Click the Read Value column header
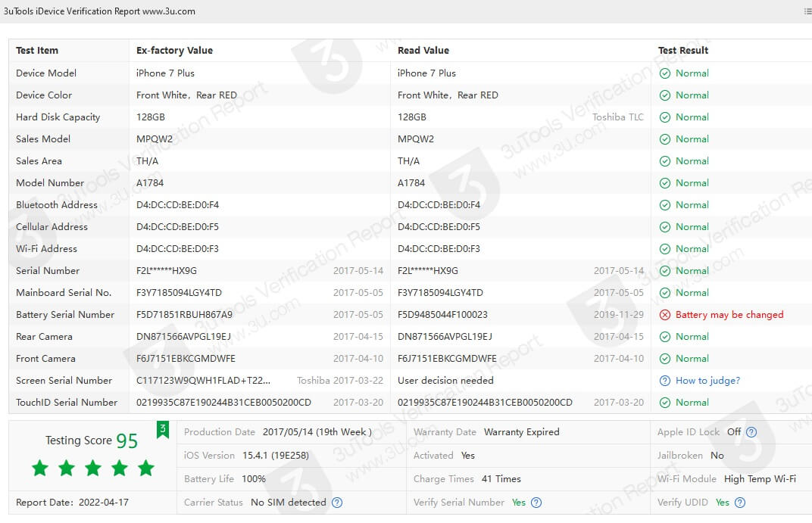The image size is (812, 523). [x=423, y=50]
